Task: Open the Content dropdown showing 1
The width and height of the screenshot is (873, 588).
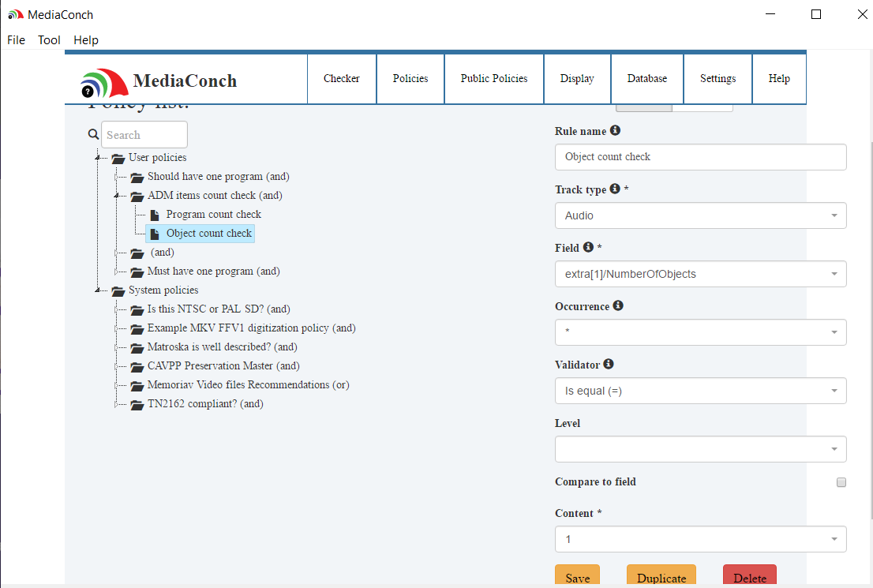Action: 700,539
